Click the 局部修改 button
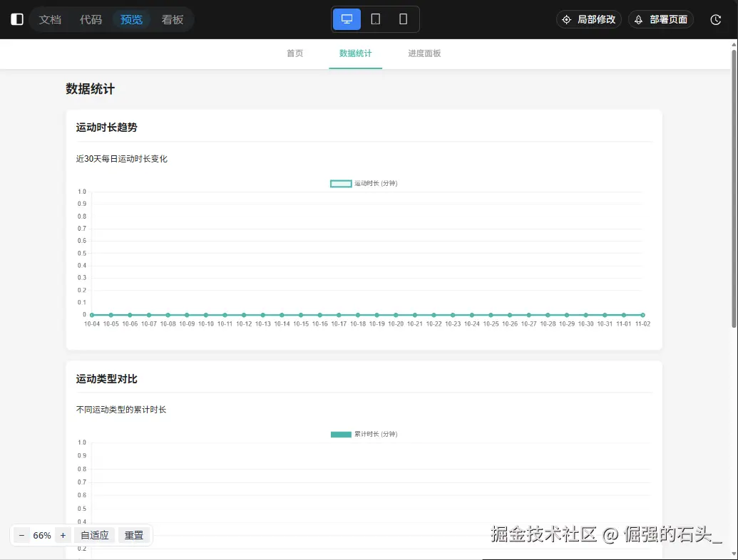The image size is (738, 560). pyautogui.click(x=589, y=19)
